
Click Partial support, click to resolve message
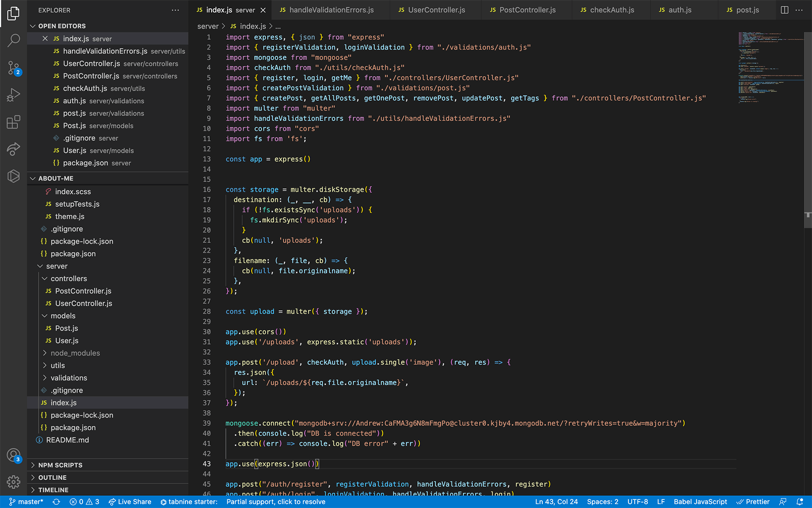tap(276, 502)
